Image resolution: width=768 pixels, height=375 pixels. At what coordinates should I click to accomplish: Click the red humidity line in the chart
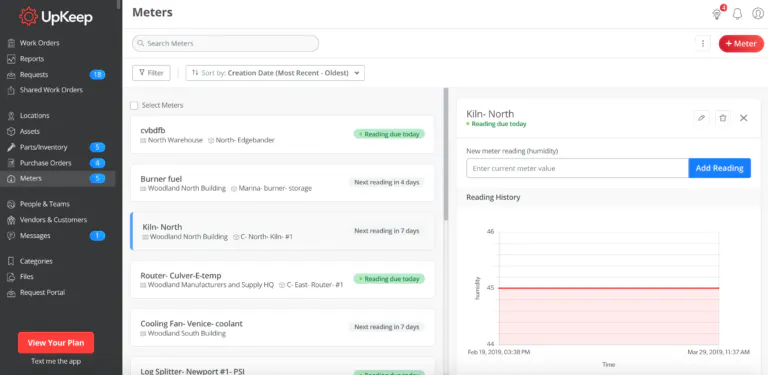pyautogui.click(x=609, y=288)
